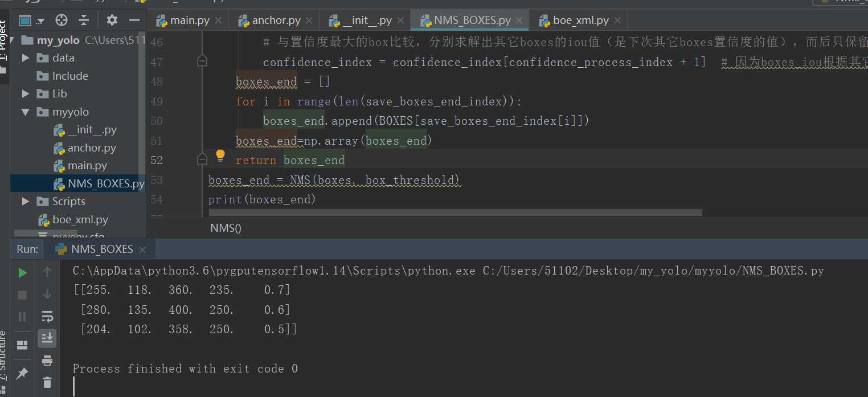Click the line 48 number in the gutter
868x397 pixels.
[x=157, y=81]
